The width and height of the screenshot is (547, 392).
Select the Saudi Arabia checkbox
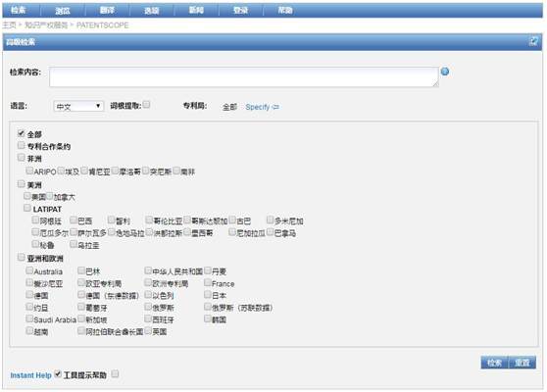point(29,318)
